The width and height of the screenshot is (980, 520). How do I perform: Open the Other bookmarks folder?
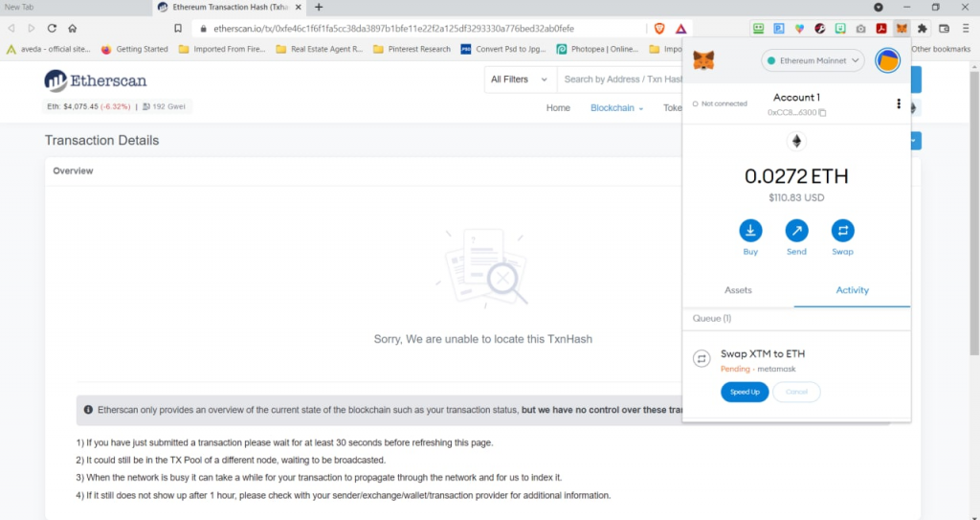pos(941,49)
